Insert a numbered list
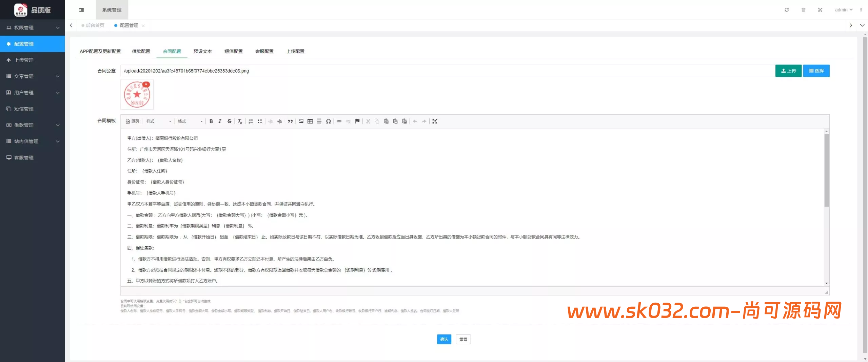This screenshot has width=868, height=362. [x=251, y=121]
